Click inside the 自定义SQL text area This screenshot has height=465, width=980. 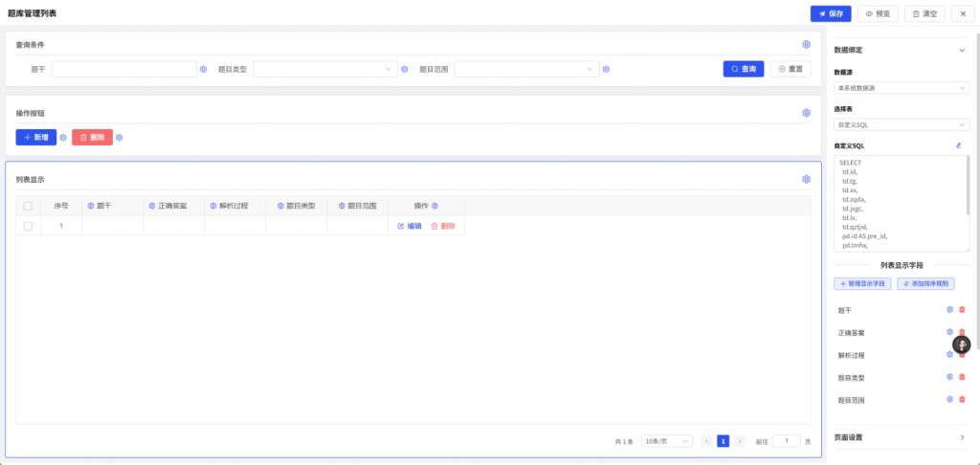902,204
